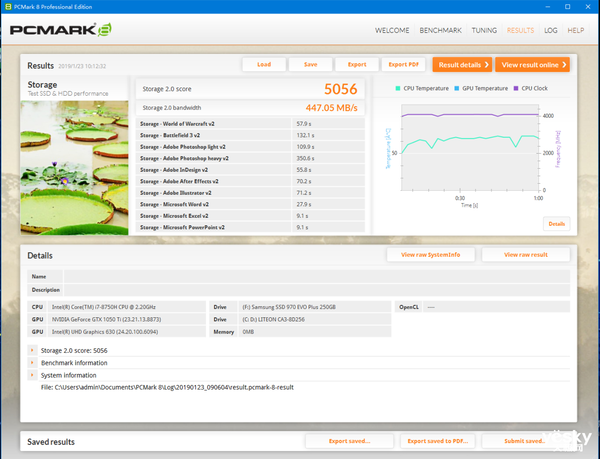
Task: Minimize the PCMark 8 window
Action: tap(548, 7)
